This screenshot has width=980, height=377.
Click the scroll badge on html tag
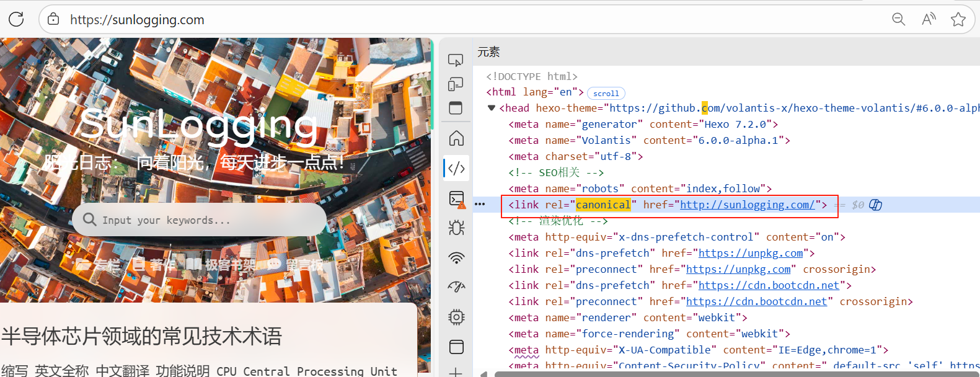click(606, 93)
